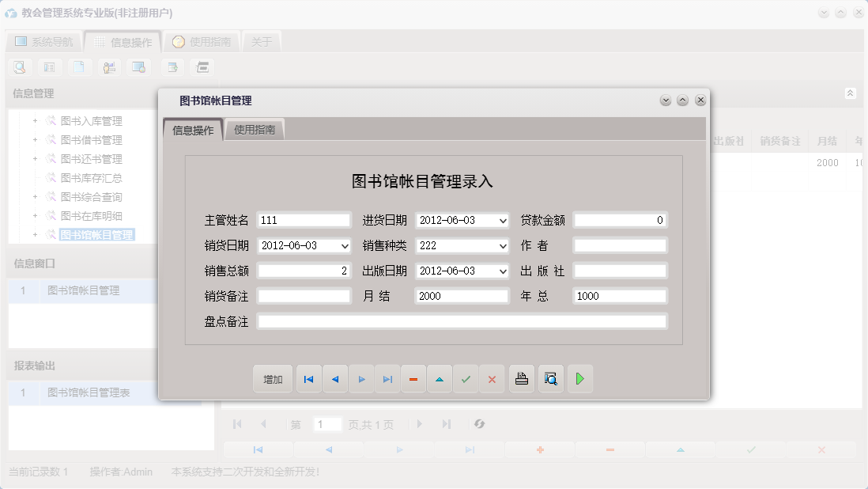Click the report list toolbar icon
Screen dimensions: 868x489
(49, 67)
